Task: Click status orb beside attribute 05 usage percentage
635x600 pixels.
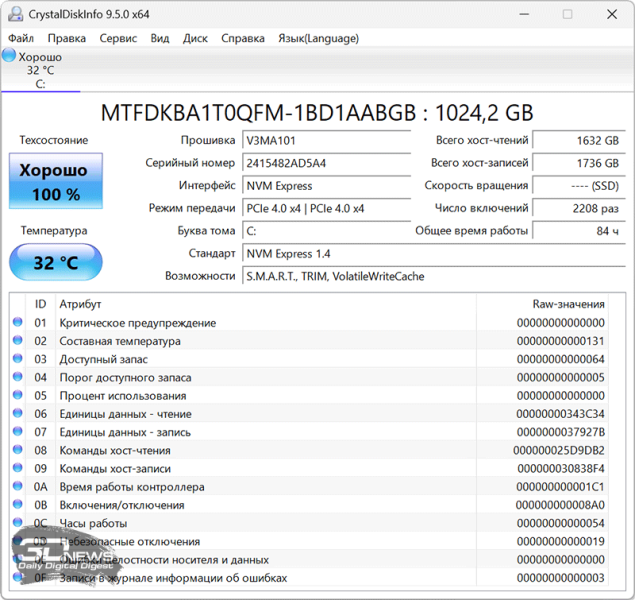Action: [17, 395]
